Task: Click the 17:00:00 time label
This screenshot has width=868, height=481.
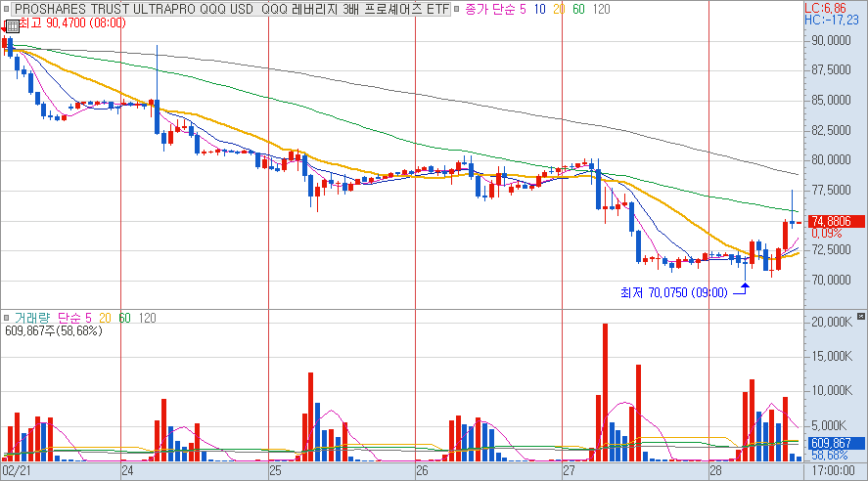Action: click(x=833, y=470)
